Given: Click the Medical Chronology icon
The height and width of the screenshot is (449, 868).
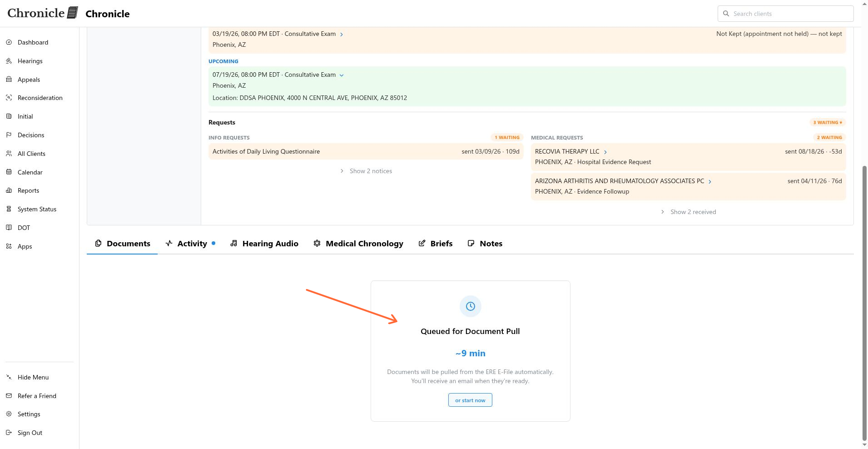Looking at the screenshot, I should (x=317, y=244).
